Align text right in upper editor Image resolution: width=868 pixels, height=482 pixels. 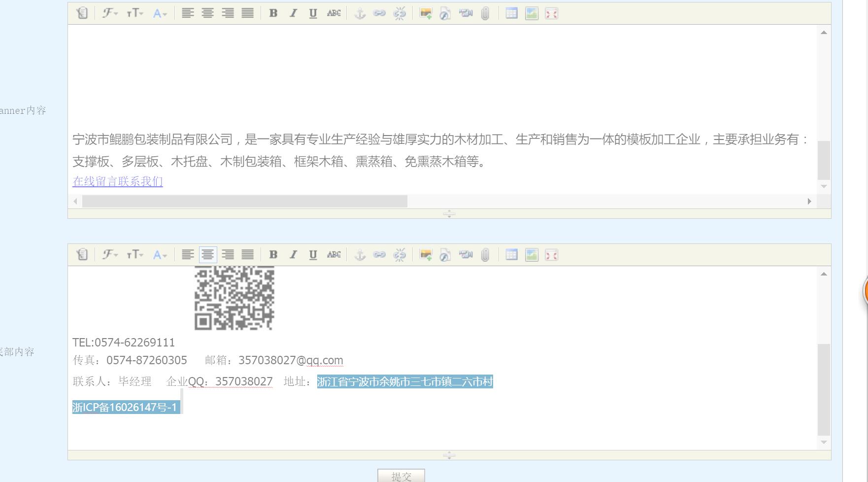tap(228, 13)
